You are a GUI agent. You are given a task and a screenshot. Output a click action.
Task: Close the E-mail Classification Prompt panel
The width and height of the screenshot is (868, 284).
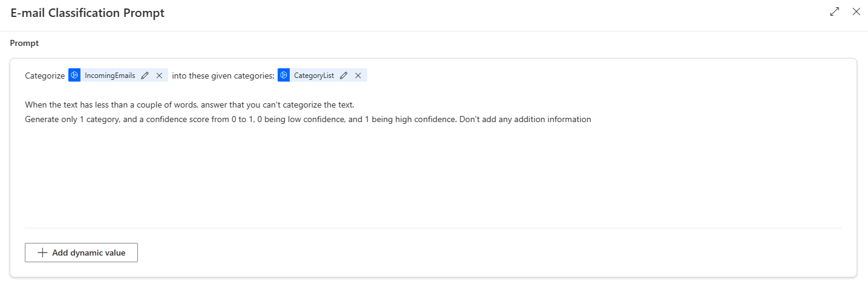pos(856,11)
